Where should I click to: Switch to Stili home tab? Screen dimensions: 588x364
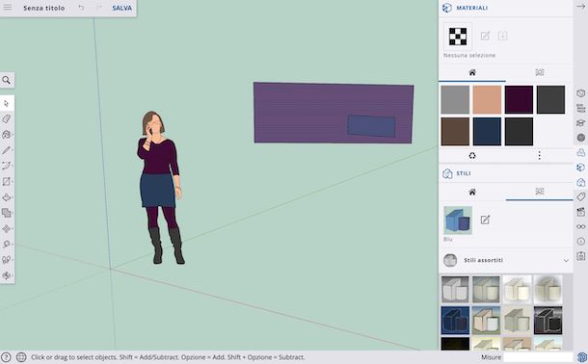click(x=472, y=193)
